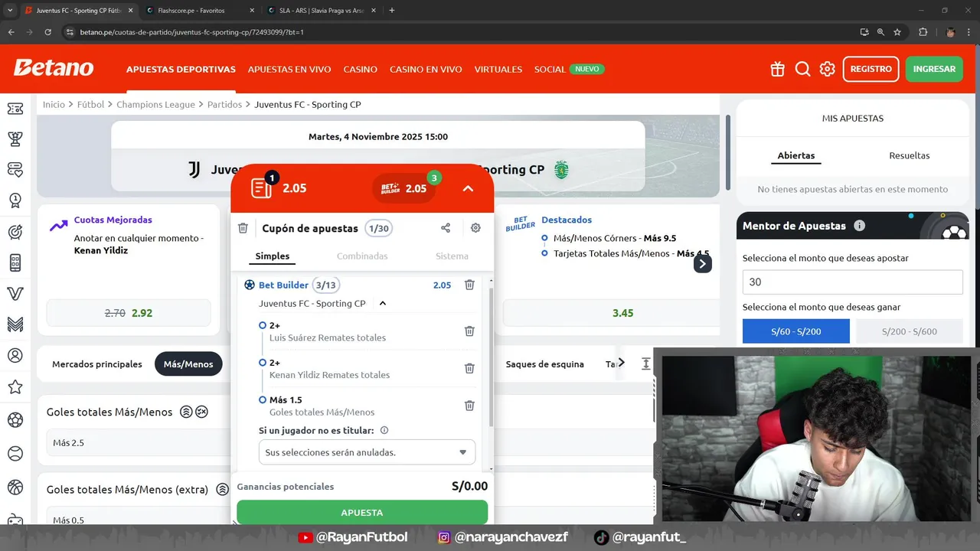Share the bet coupon
980x551 pixels.
(x=446, y=228)
